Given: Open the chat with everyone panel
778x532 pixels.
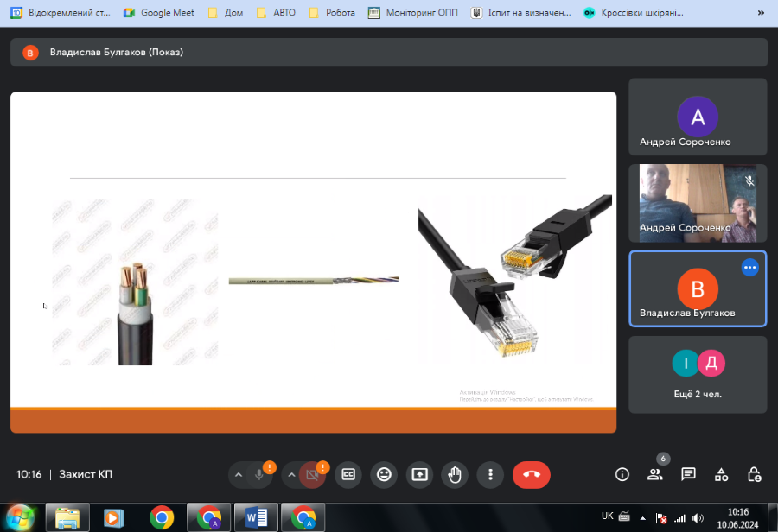Looking at the screenshot, I should (688, 474).
